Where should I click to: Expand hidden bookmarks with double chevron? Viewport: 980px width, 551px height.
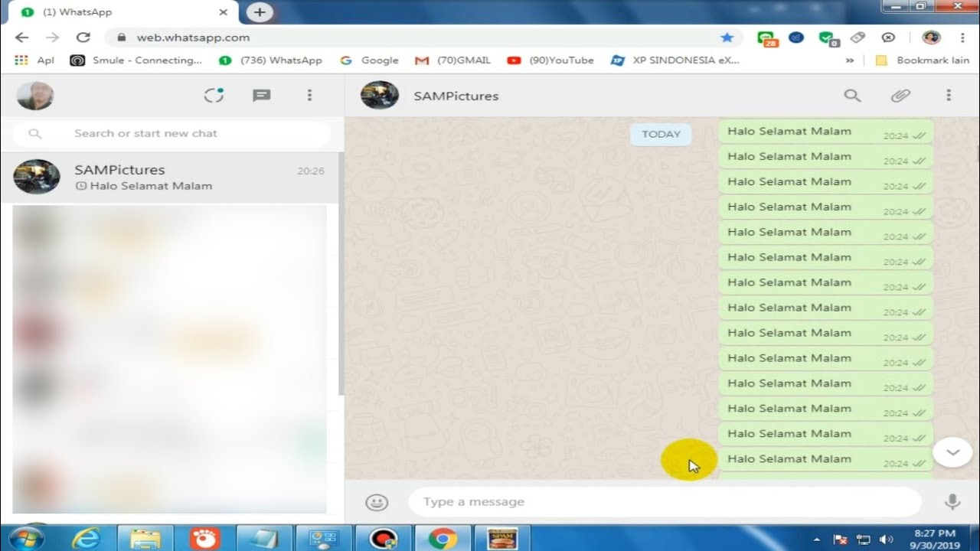[x=849, y=60]
